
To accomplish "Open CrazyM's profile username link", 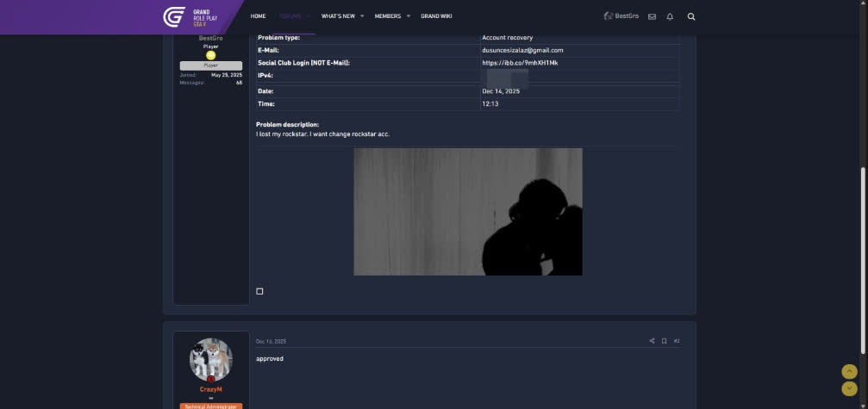I will pos(211,389).
